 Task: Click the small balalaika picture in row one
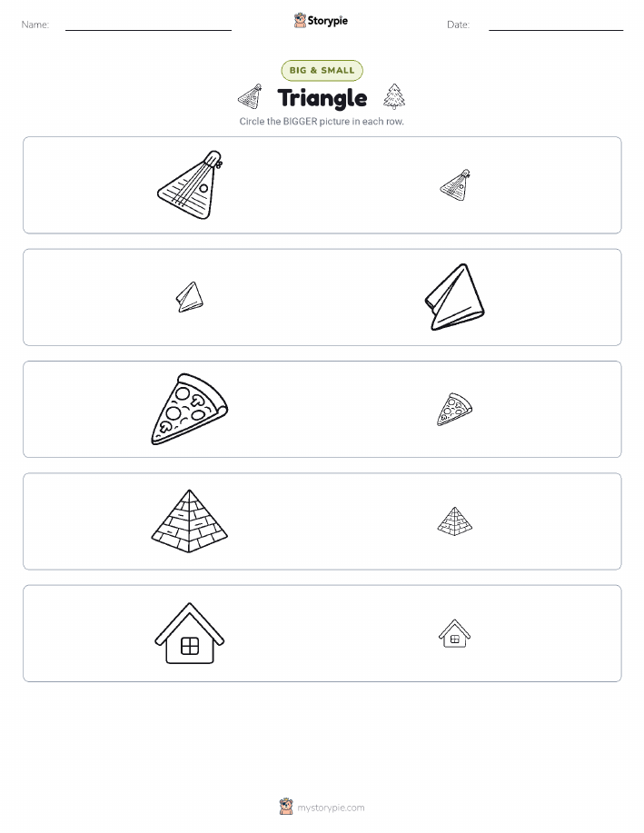coord(455,185)
